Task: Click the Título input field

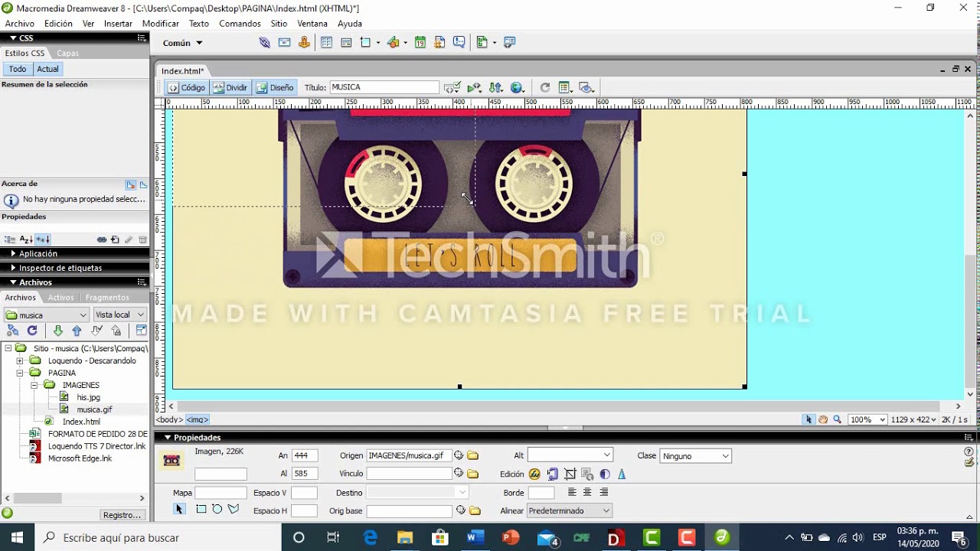Action: (384, 87)
